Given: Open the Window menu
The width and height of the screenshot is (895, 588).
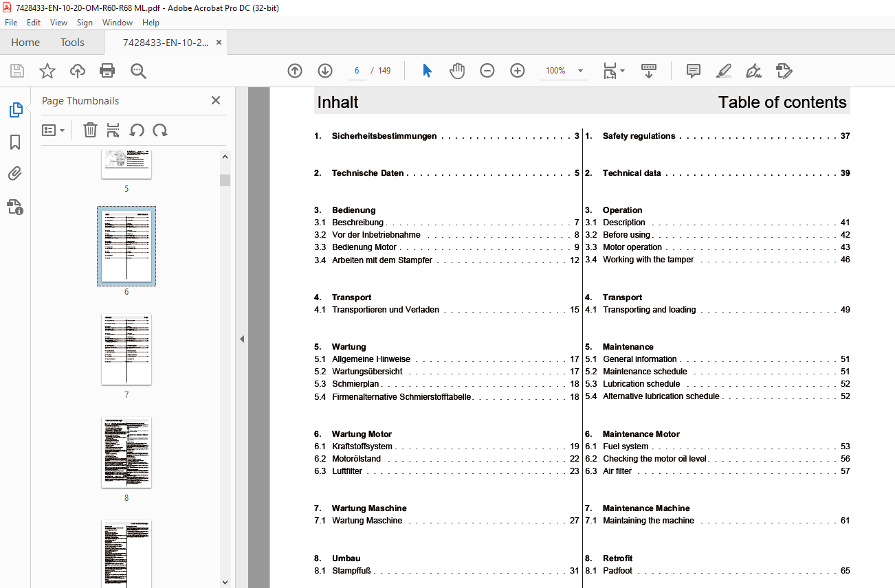Looking at the screenshot, I should click(118, 23).
